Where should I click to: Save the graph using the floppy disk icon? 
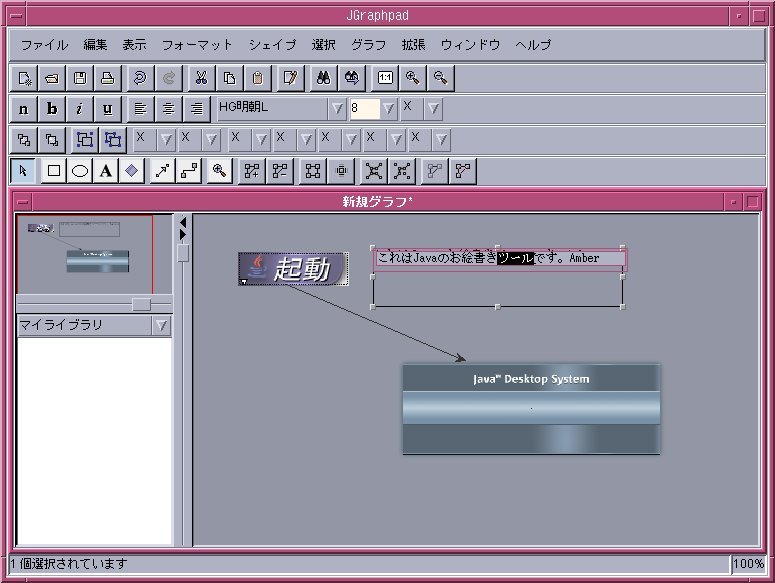click(x=80, y=78)
